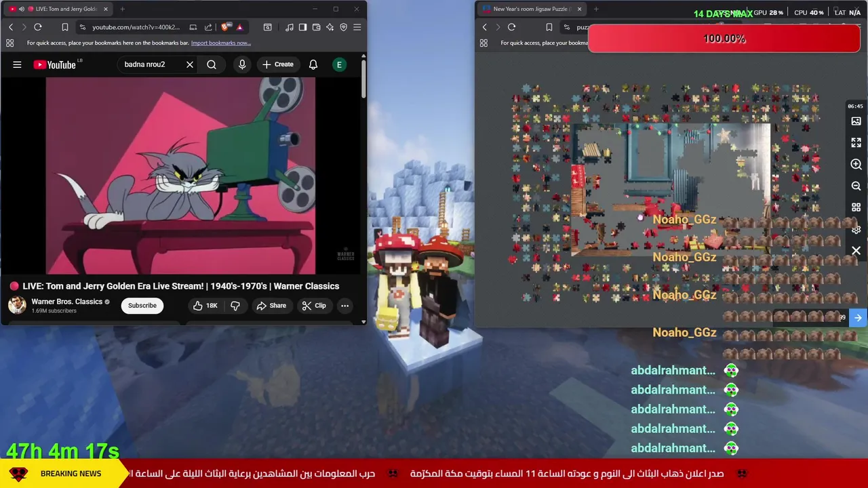Go back in the YouTube browser window

coord(11,27)
